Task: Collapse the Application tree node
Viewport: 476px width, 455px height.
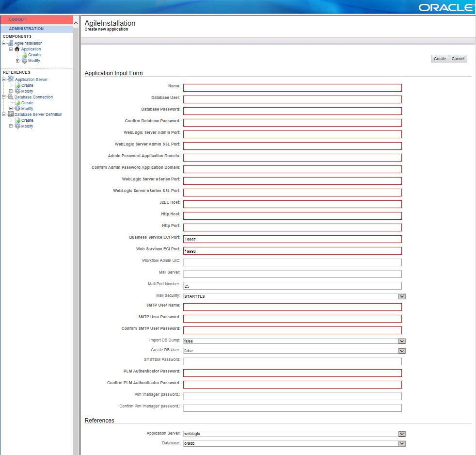Action: click(x=11, y=49)
